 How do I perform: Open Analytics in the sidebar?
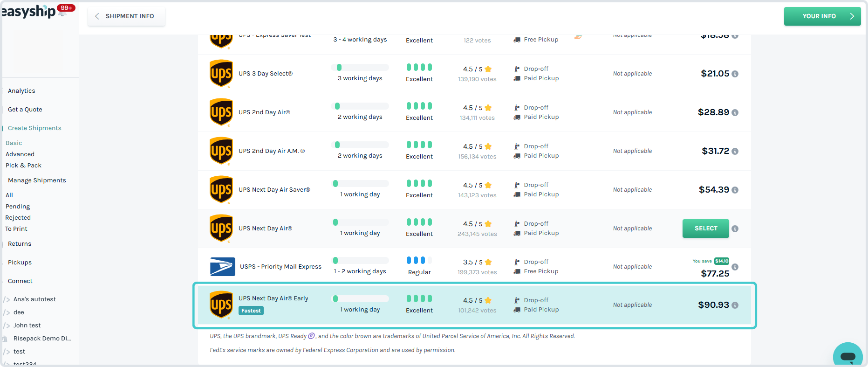[21, 91]
